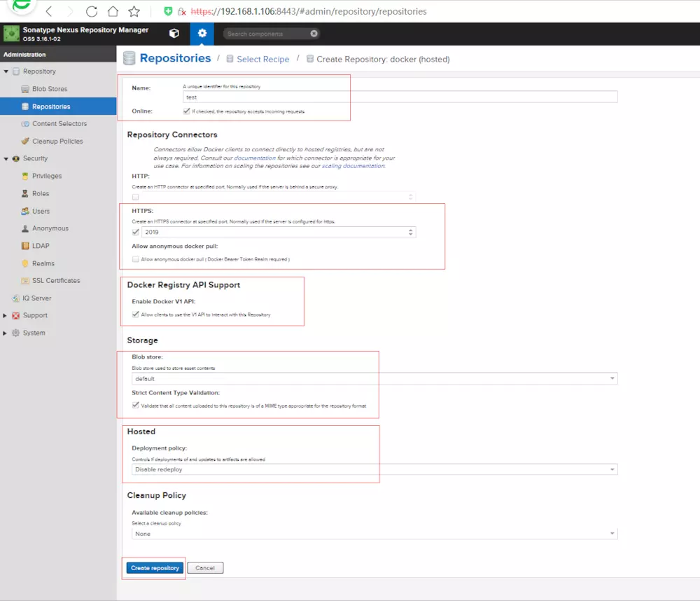Viewport: 700px width, 601px height.
Task: Click the Create repository button
Action: [155, 568]
